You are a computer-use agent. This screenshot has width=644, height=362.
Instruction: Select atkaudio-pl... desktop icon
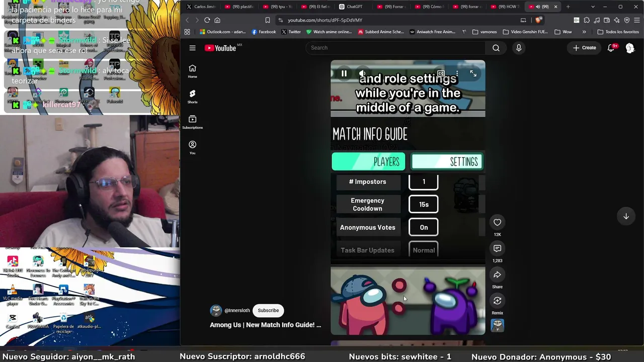(89, 321)
